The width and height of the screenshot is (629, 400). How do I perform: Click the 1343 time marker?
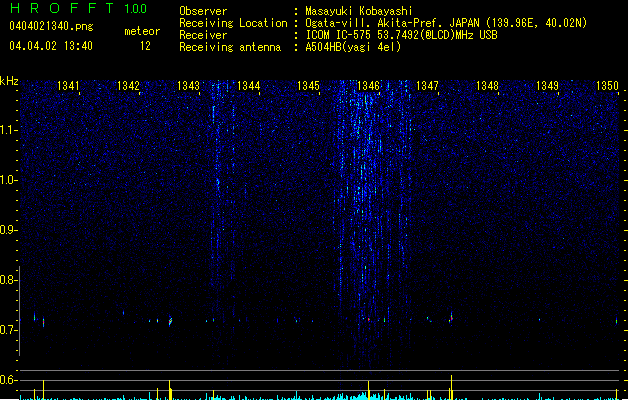tap(188, 86)
